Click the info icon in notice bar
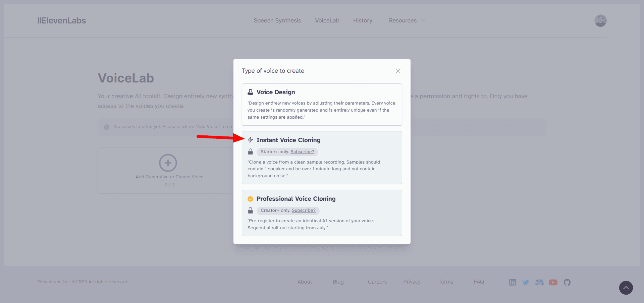 (107, 127)
